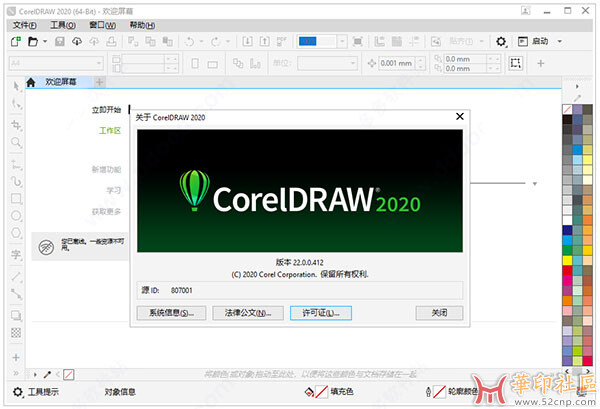This screenshot has height=409, width=600.
Task: Switch to the 欢迎屏幕 tab
Action: (60, 82)
